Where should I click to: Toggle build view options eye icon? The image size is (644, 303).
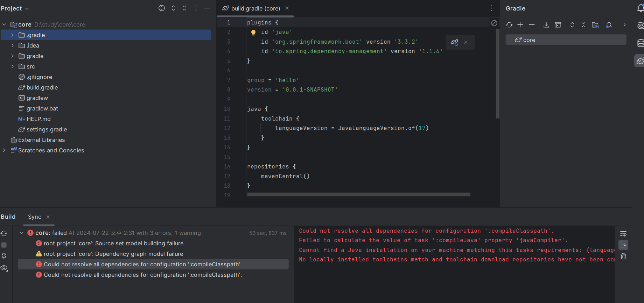[x=4, y=268]
